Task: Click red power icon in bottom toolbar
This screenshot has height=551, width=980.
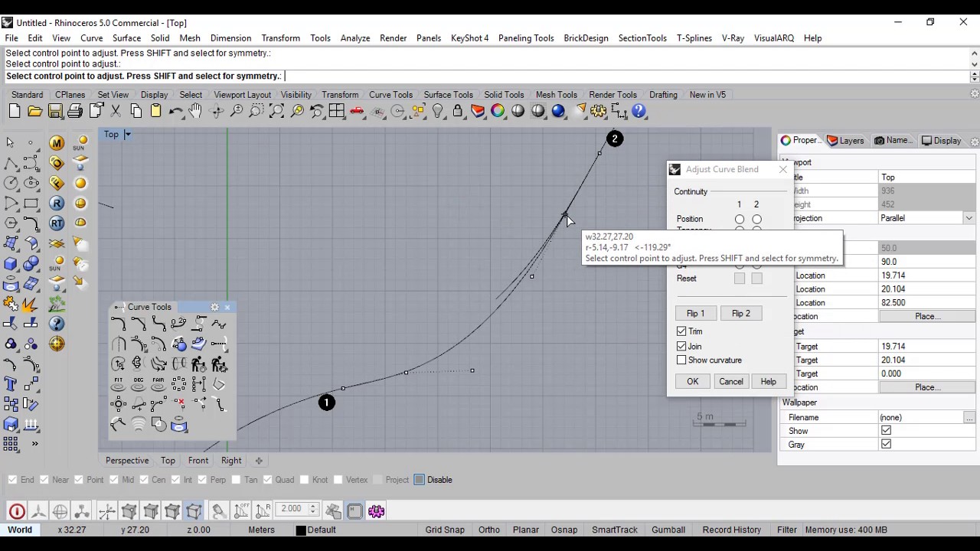Action: [17, 511]
